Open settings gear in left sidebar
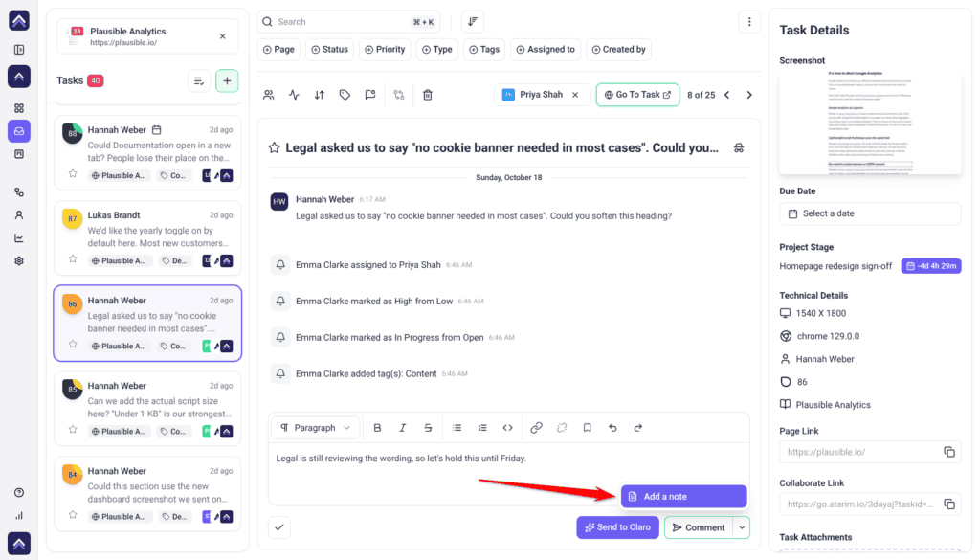This screenshot has height=560, width=980. pyautogui.click(x=19, y=261)
